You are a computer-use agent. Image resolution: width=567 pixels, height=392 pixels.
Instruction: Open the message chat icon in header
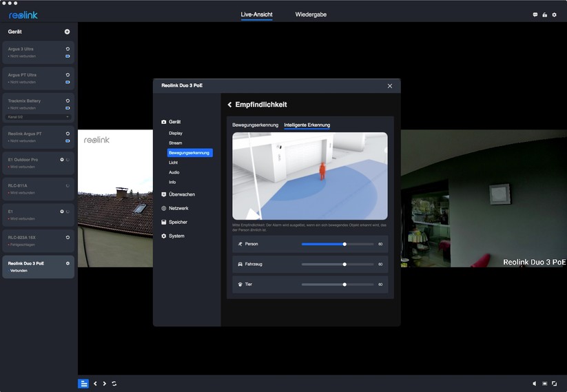535,14
